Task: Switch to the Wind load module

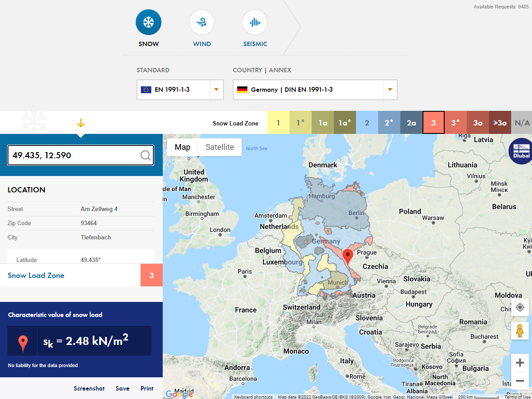Action: (x=202, y=22)
